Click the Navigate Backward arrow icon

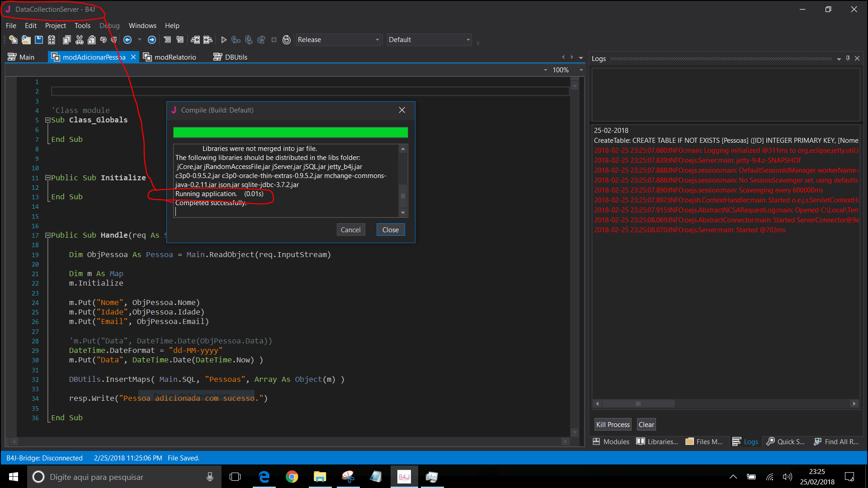[x=127, y=40]
